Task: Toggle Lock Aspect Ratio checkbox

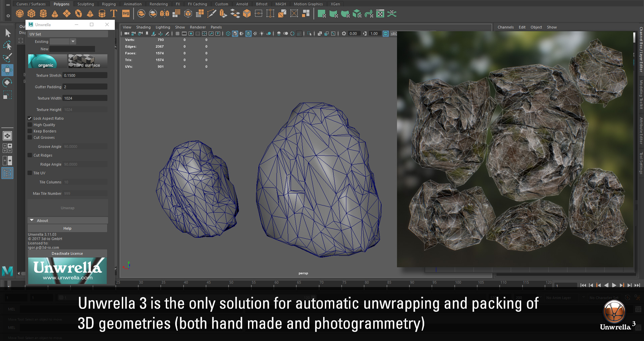Action: click(x=30, y=118)
